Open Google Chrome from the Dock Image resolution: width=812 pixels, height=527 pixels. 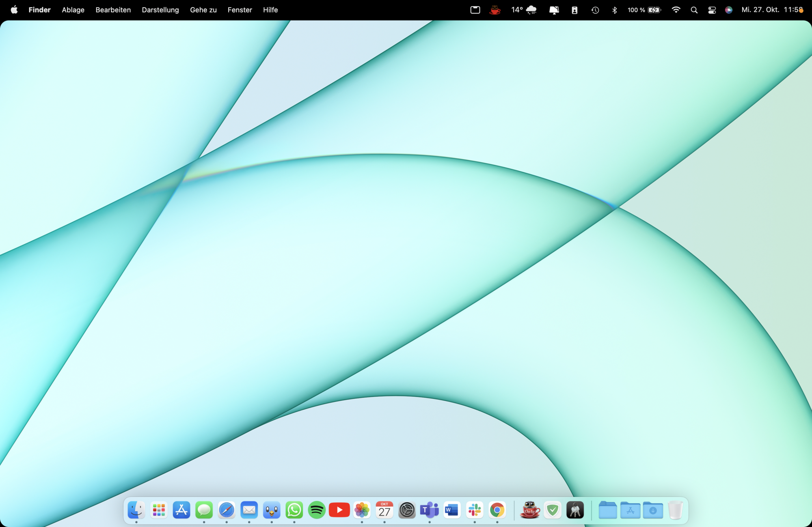coord(497,510)
